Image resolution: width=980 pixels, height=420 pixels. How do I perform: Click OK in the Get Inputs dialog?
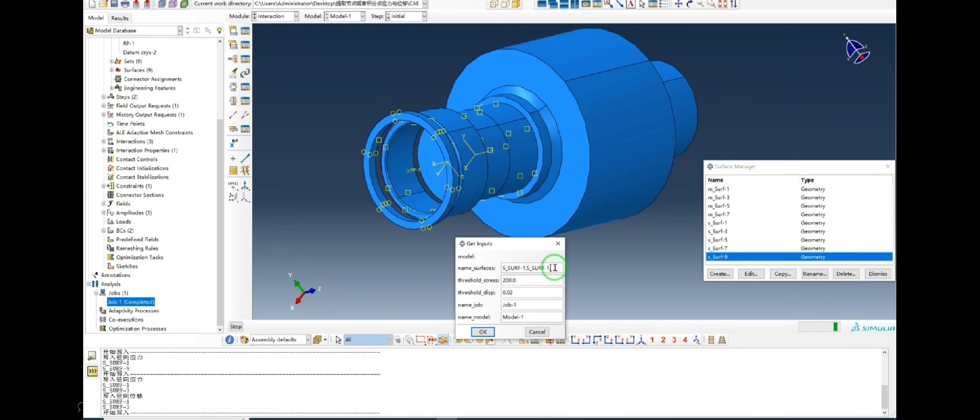483,332
